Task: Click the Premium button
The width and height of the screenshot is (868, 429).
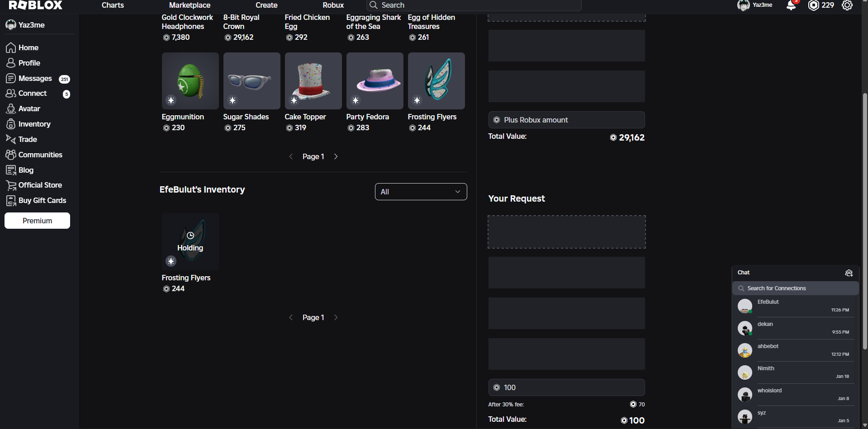Action: 37,221
